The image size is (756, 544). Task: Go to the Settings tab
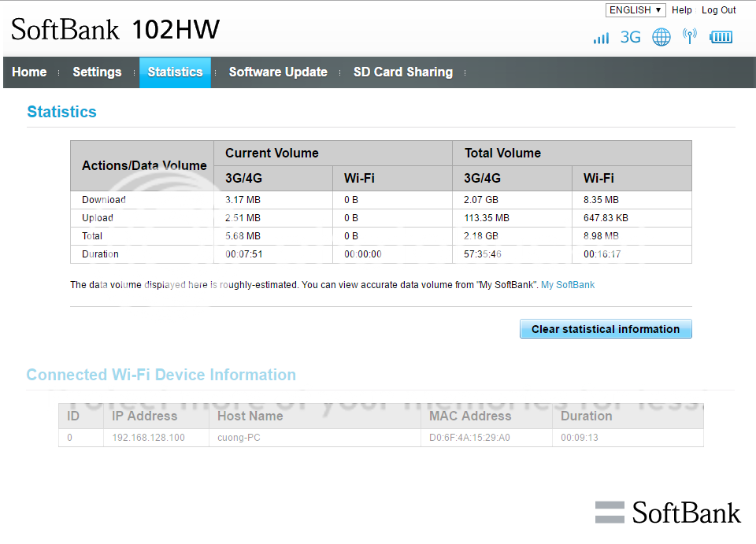[x=97, y=72]
